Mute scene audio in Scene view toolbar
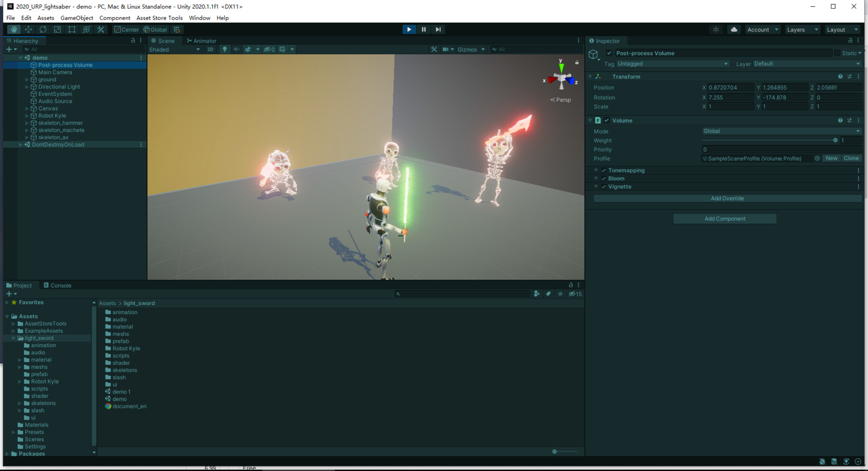The image size is (868, 471). (x=236, y=49)
